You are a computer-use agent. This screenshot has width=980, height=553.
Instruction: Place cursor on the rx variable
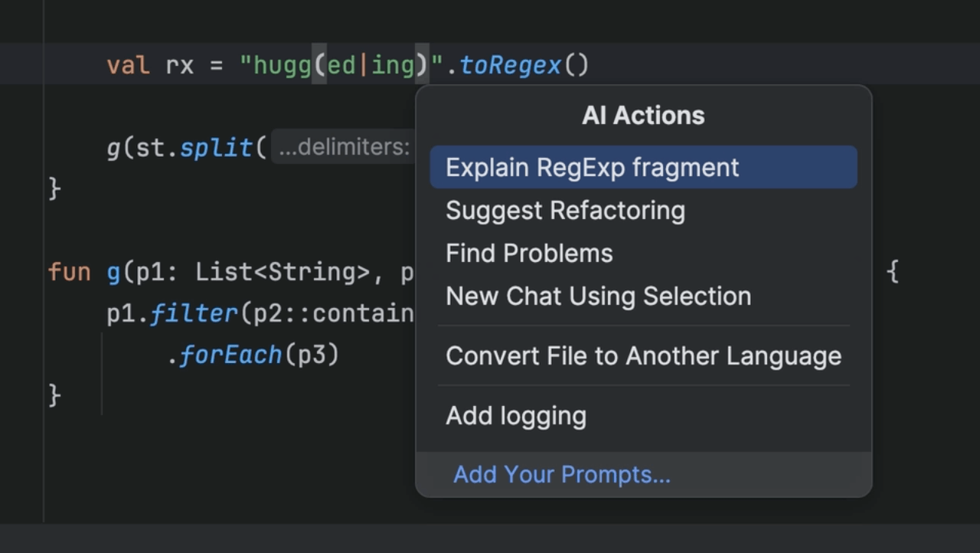click(180, 66)
